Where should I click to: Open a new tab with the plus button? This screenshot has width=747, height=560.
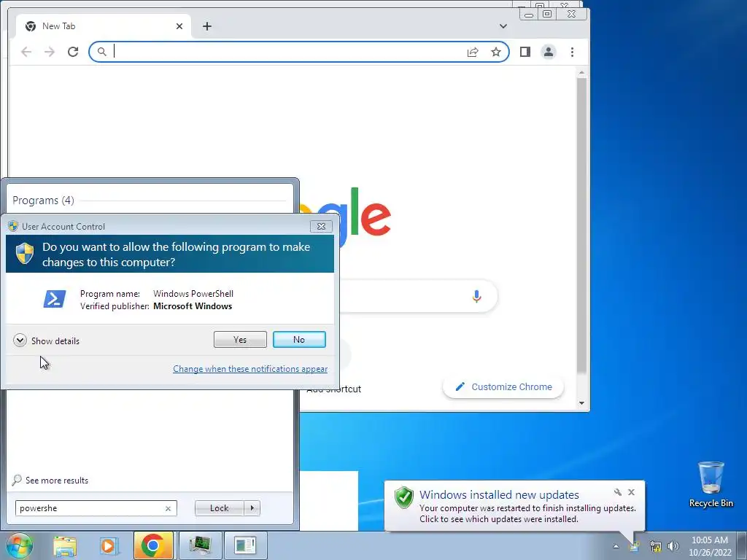click(206, 26)
